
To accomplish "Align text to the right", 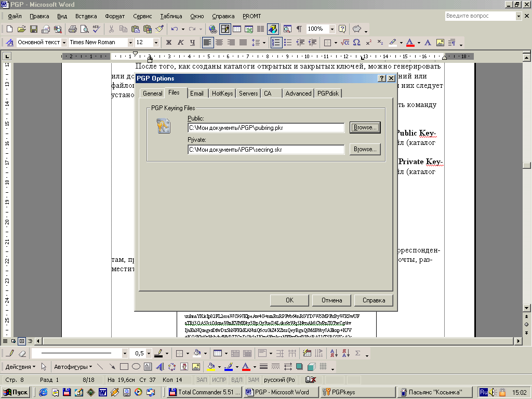I will (x=231, y=43).
